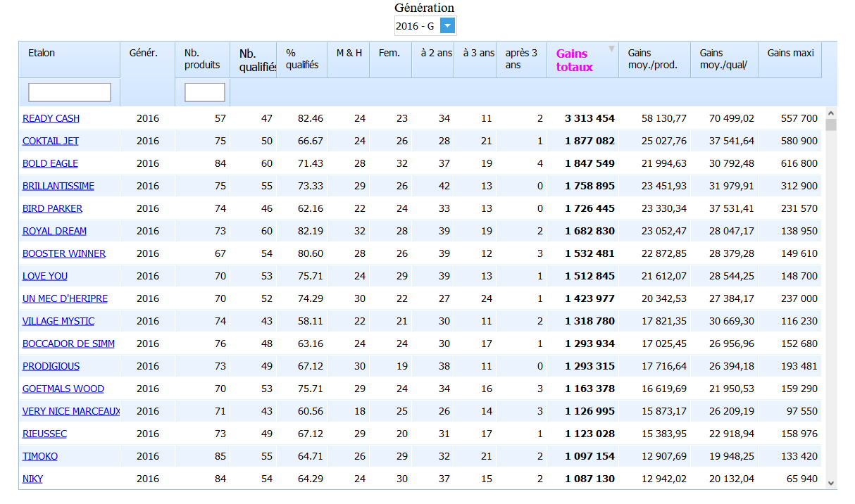Screen dimensions: 855x504
Task: Select LOVE YOU total gains 1 512 845
Action: [x=589, y=276]
